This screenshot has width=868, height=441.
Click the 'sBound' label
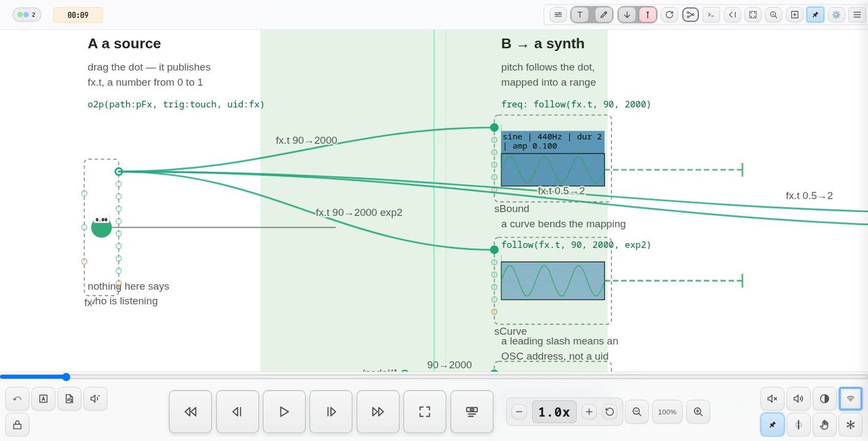pos(511,209)
